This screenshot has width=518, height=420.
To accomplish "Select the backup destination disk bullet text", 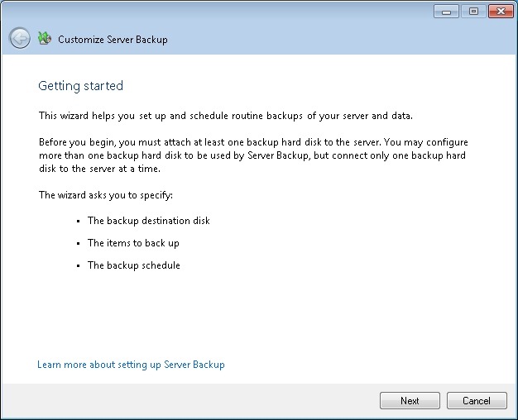I will point(149,221).
